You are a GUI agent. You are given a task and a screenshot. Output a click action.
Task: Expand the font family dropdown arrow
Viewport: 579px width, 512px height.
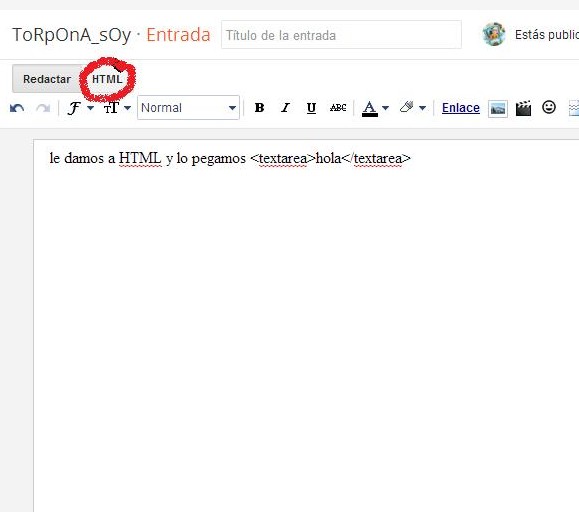point(90,108)
